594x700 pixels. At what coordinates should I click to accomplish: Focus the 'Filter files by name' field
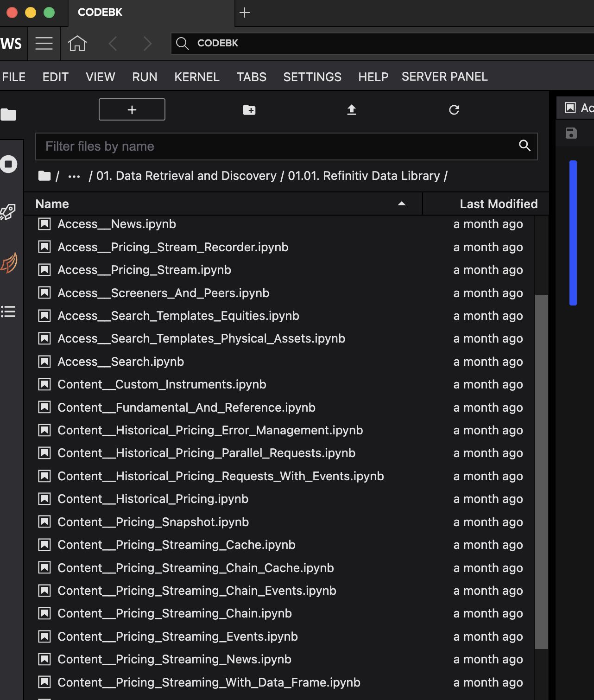coord(286,146)
